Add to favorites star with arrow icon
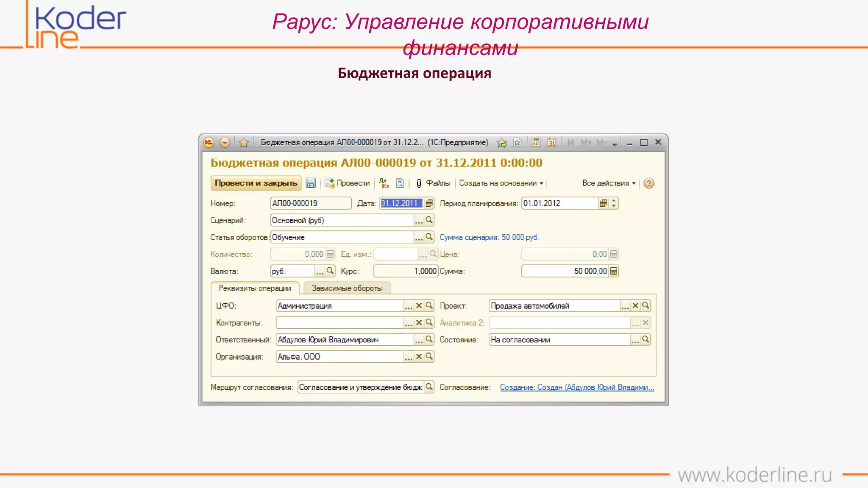Viewport: 868px width, 488px height. pyautogui.click(x=502, y=142)
